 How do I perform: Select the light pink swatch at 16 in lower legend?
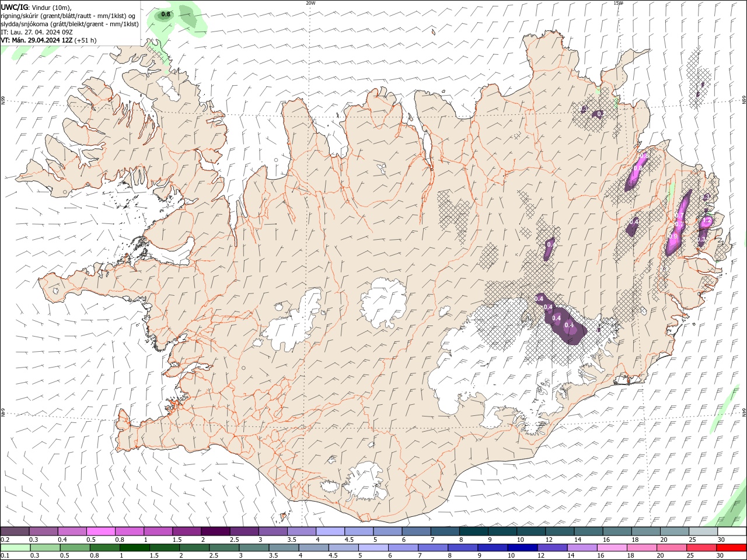[x=611, y=548]
